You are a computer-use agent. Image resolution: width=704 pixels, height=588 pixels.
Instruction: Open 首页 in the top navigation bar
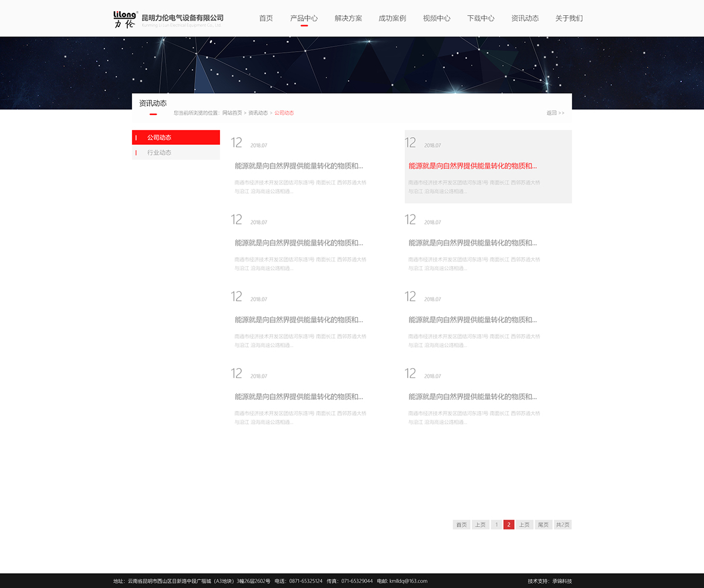coord(266,18)
